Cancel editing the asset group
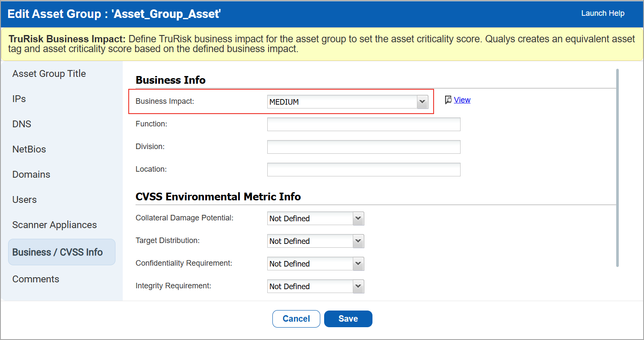This screenshot has height=340, width=644. click(x=296, y=319)
